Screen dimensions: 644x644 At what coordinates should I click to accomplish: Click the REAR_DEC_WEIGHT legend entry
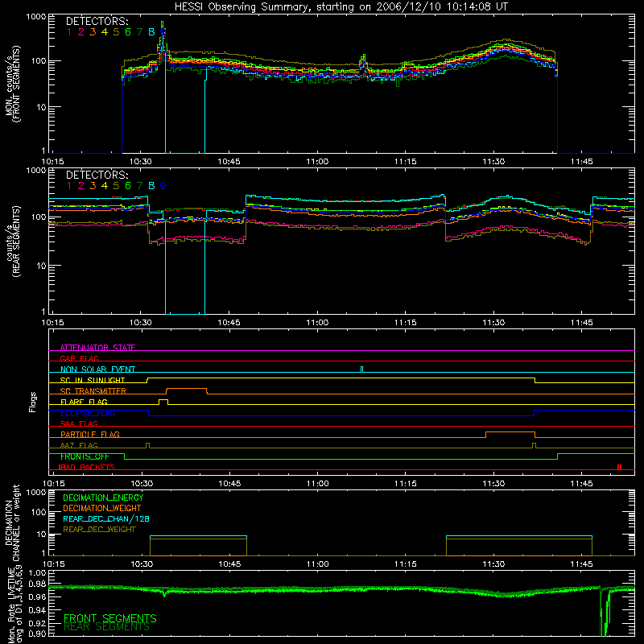99,530
